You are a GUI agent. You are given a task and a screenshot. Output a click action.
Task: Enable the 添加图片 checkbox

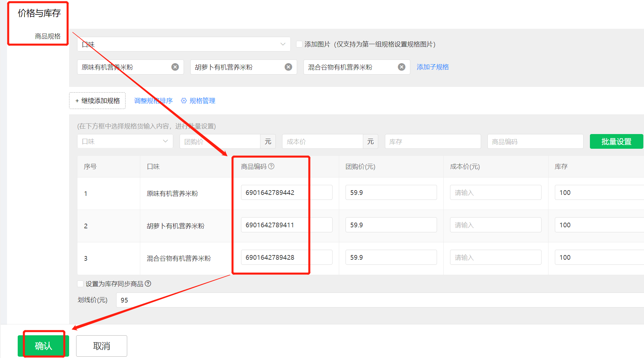(x=299, y=44)
